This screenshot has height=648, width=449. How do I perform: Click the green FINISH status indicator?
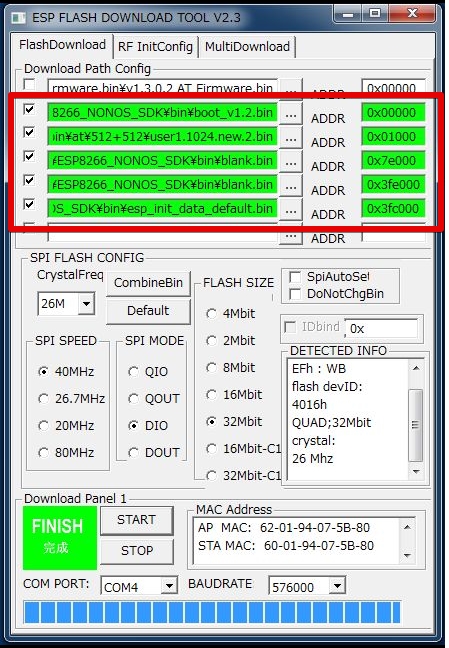point(60,538)
